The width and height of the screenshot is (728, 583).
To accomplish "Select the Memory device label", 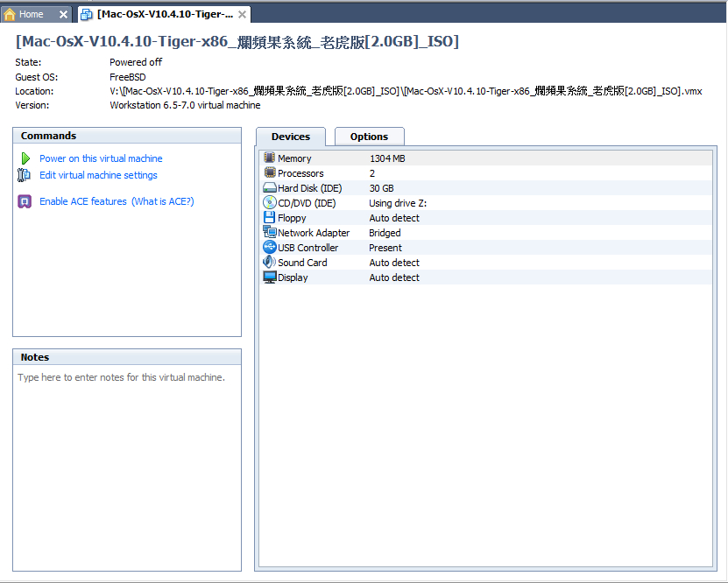I will pyautogui.click(x=294, y=158).
